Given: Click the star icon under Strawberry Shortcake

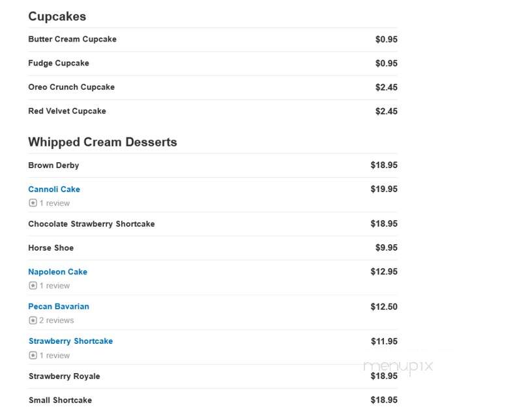Looking at the screenshot, I should (33, 356).
